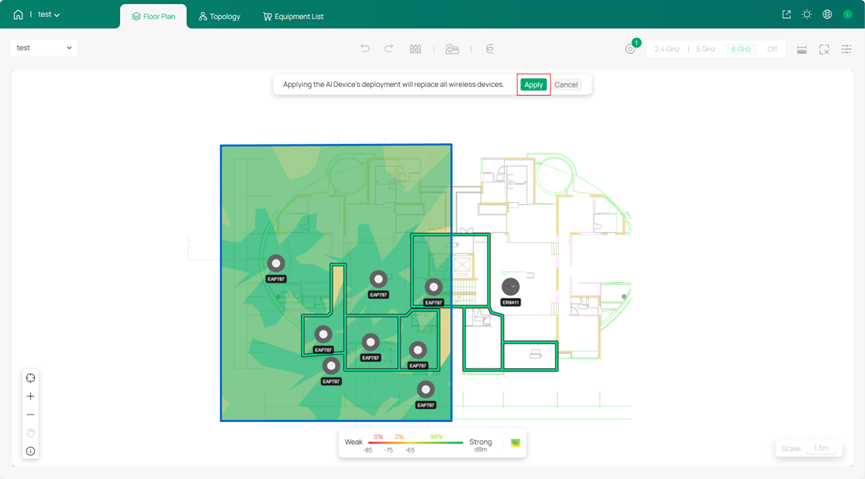865x479 pixels.
Task: Expand the test floor selector dropdown
Action: [44, 48]
